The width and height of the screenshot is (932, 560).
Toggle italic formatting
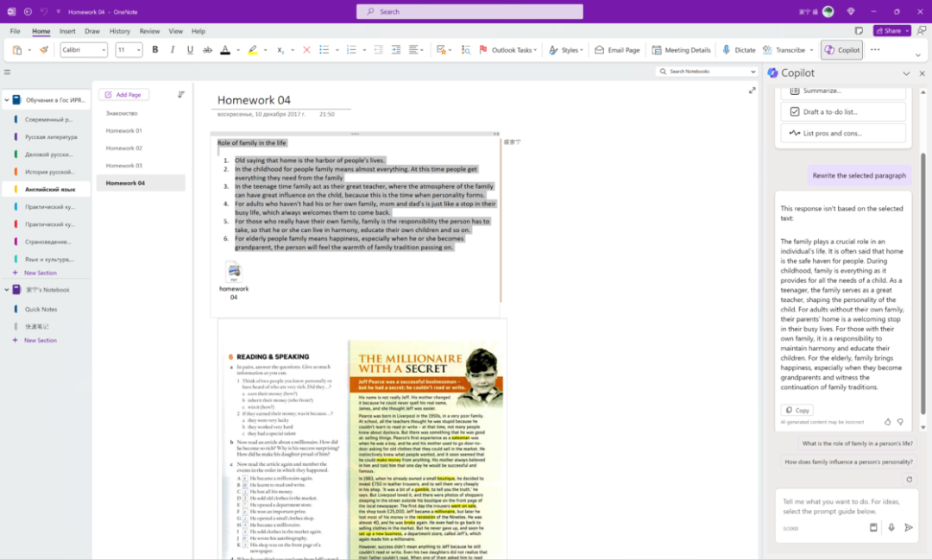(173, 50)
